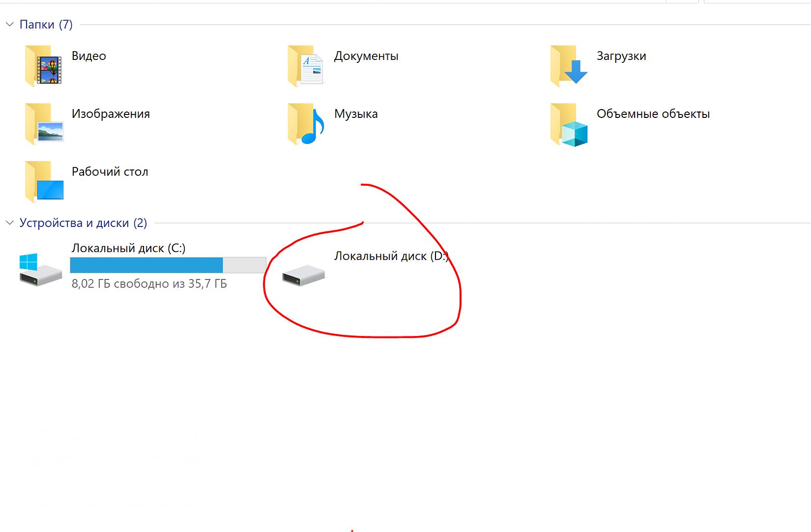The height and width of the screenshot is (532, 811).
Task: Click the Музыка folder icon
Action: click(x=306, y=123)
